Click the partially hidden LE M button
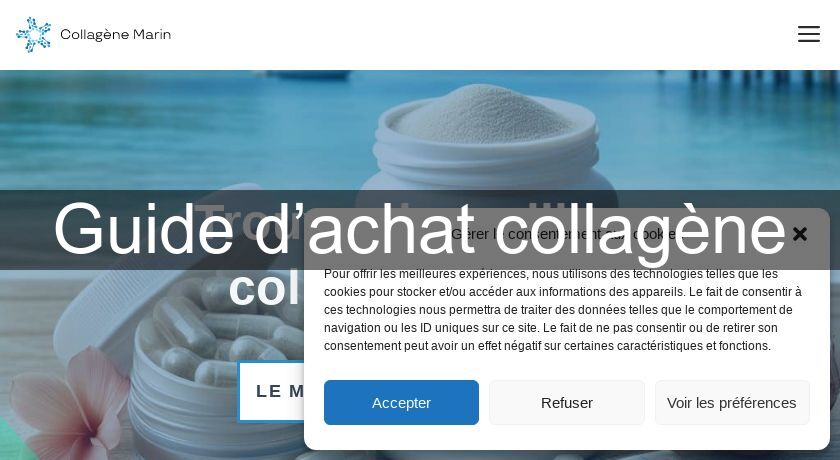The height and width of the screenshot is (460, 840). click(272, 391)
